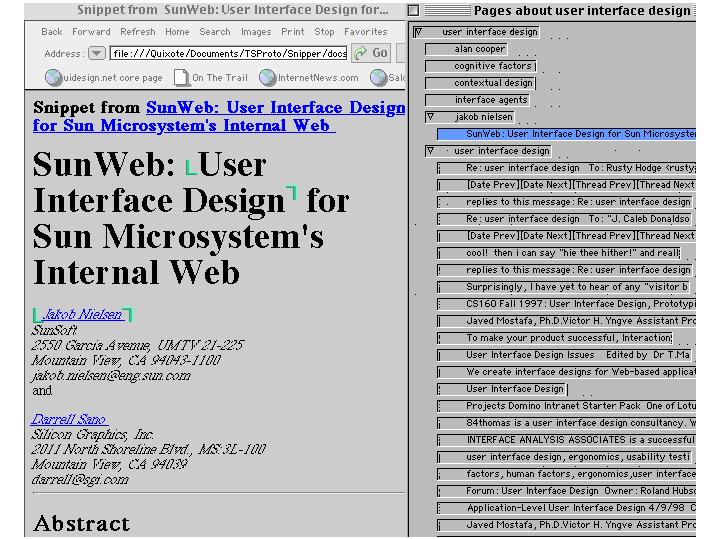This screenshot has height=539, width=719.
Task: Click the 'SunSoft' affiliation text
Action: 54,330
